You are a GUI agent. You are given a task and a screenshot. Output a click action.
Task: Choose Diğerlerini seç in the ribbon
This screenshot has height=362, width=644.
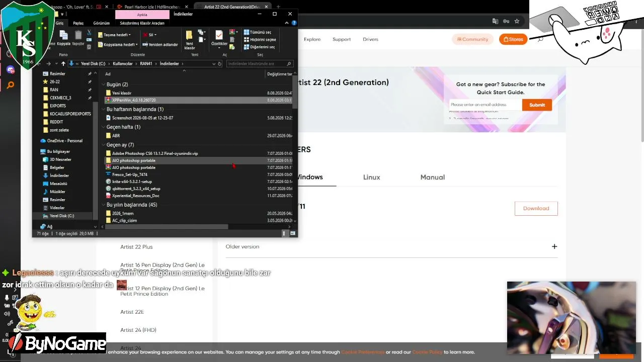click(259, 47)
